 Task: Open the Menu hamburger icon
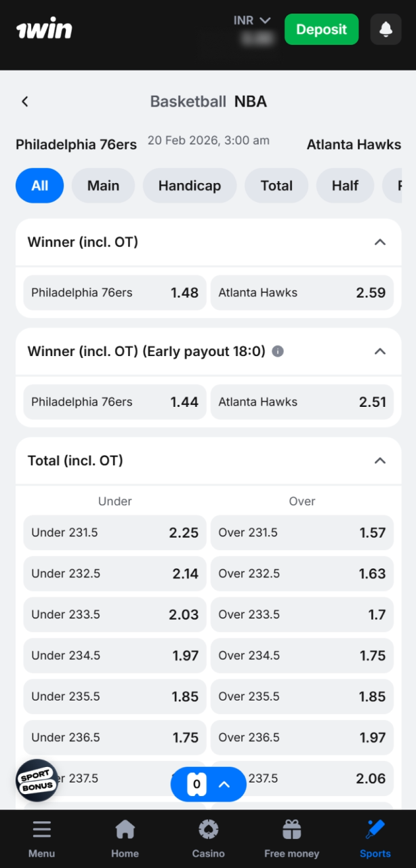(x=41, y=829)
